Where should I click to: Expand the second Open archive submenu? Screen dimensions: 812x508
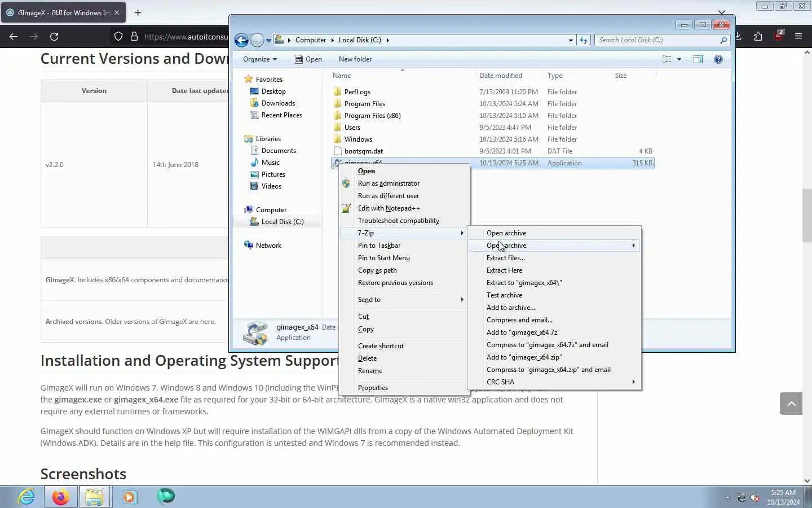coord(554,246)
